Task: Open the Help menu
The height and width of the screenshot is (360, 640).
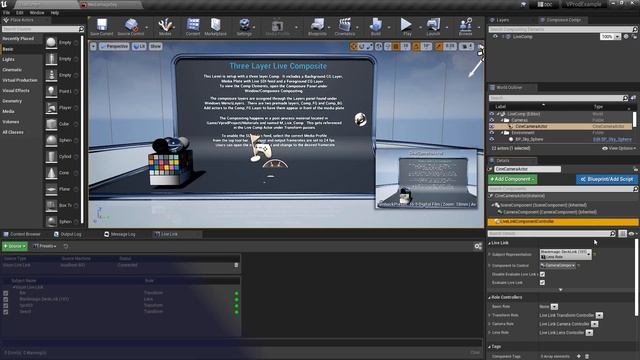Action: (54, 13)
